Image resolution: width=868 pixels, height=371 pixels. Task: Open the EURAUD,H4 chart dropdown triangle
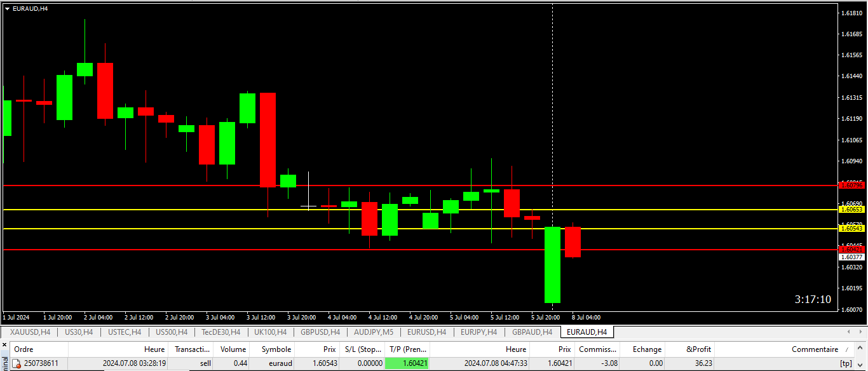[x=7, y=9]
